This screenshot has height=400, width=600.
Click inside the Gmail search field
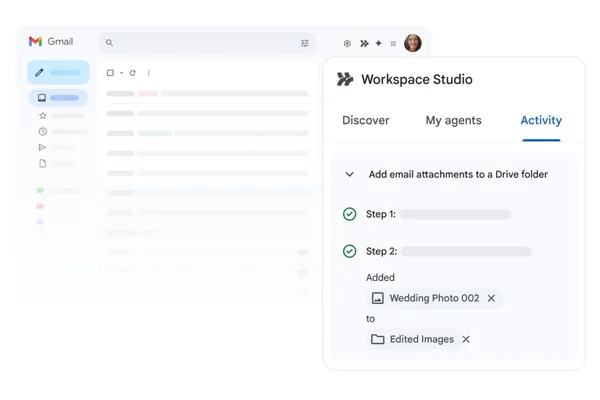pyautogui.click(x=207, y=43)
